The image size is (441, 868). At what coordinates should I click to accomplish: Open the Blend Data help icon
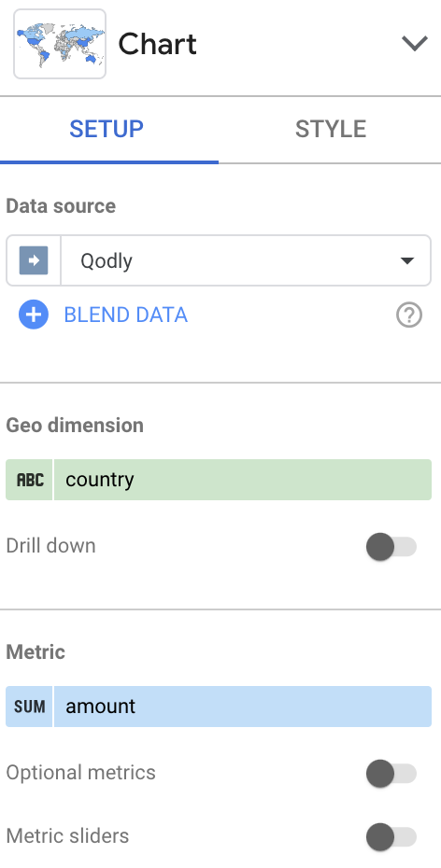click(x=409, y=315)
